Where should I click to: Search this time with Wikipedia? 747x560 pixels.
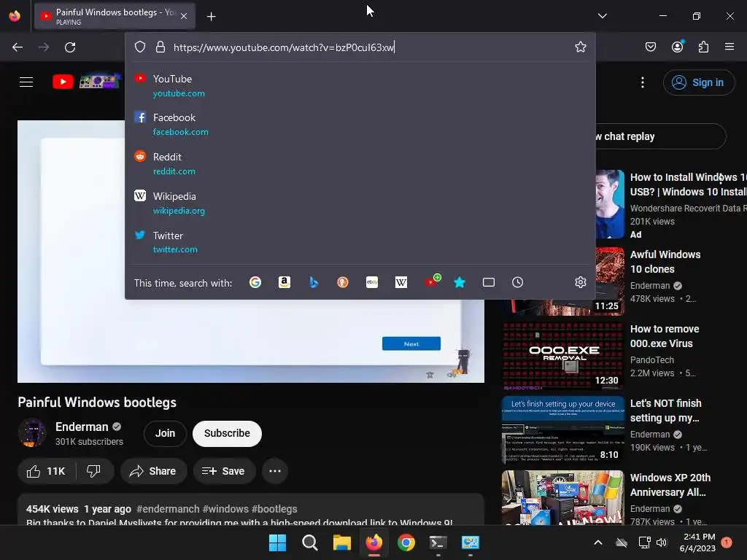click(401, 282)
